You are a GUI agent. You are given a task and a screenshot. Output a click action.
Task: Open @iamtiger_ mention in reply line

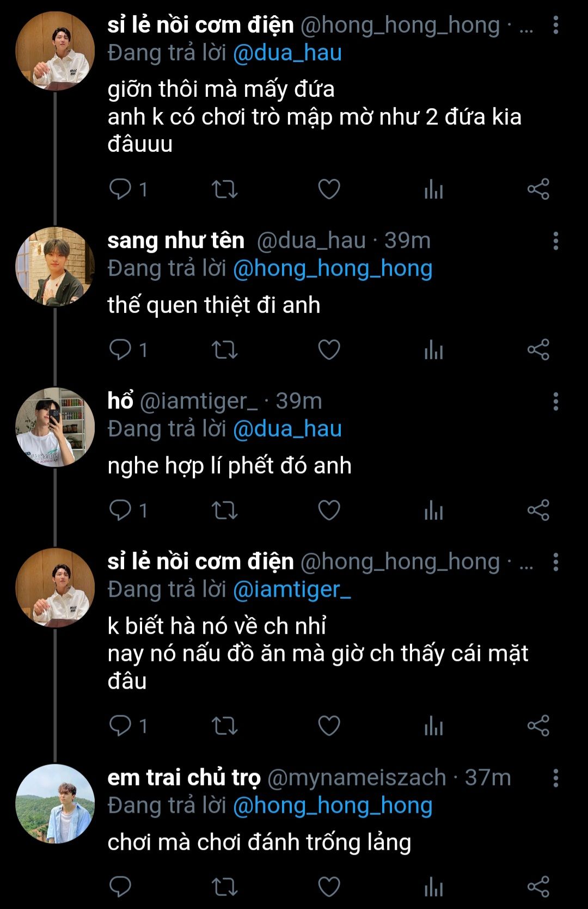[x=291, y=589]
